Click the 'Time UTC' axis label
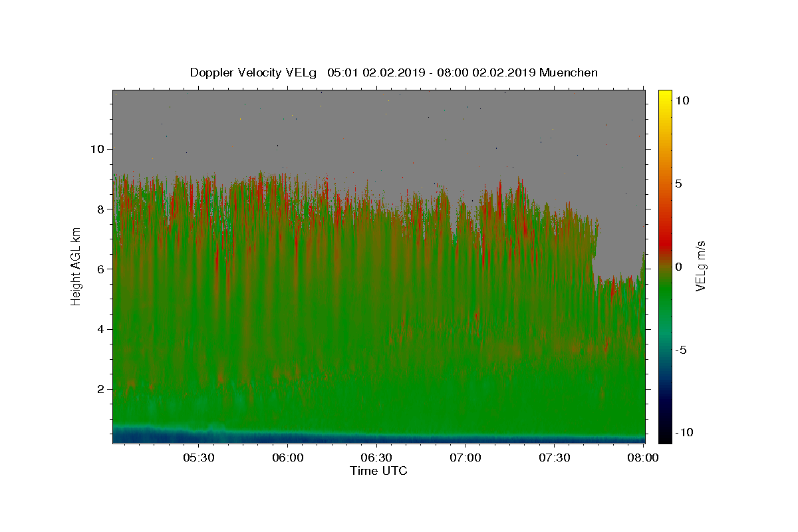The image size is (798, 532). (x=378, y=471)
